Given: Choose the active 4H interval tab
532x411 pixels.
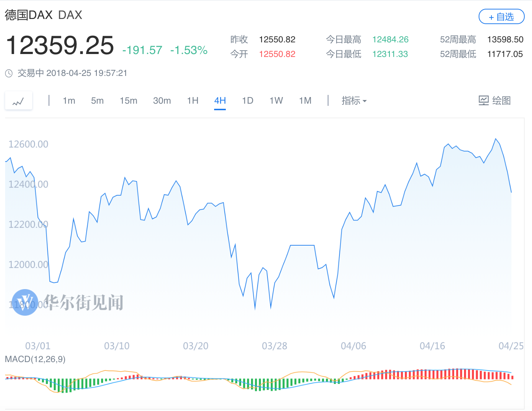Looking at the screenshot, I should [x=220, y=101].
